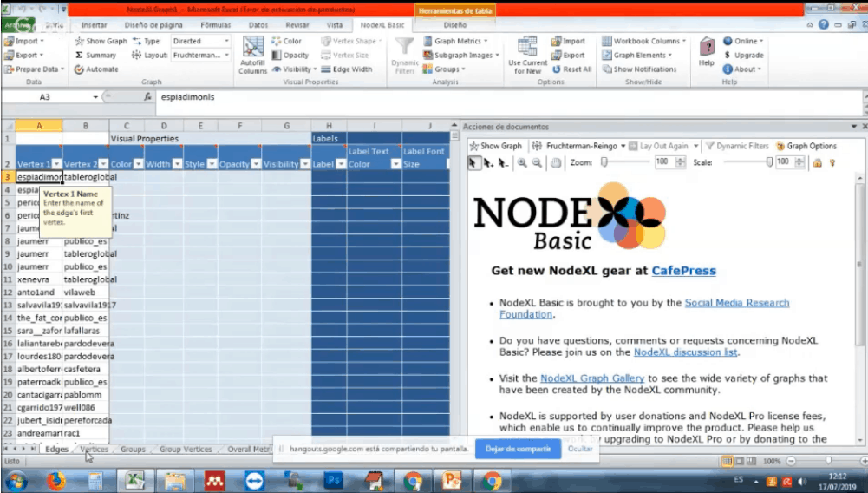Open the Social Media Research Foundation link
Image resolution: width=868 pixels, height=493 pixels.
[644, 308]
